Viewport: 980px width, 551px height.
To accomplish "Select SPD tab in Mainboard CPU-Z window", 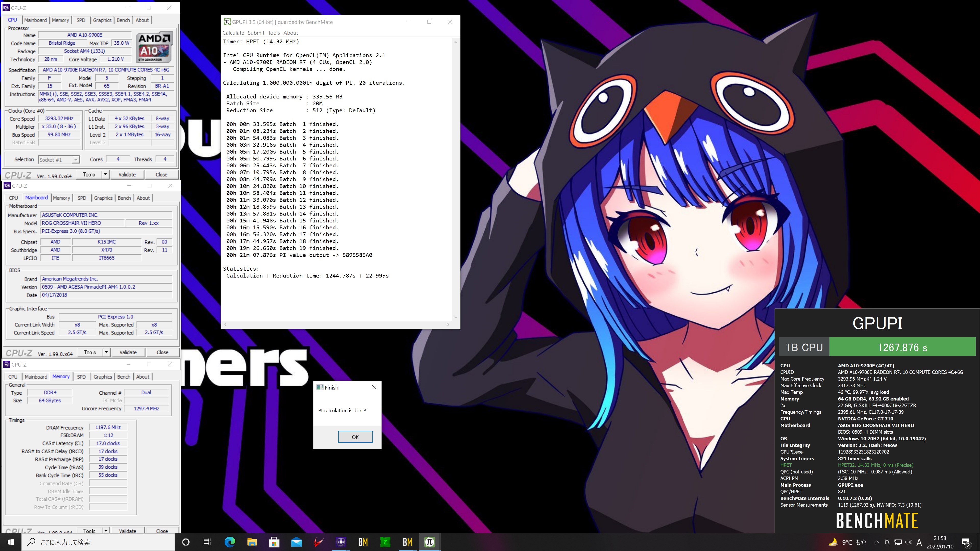I will point(82,198).
